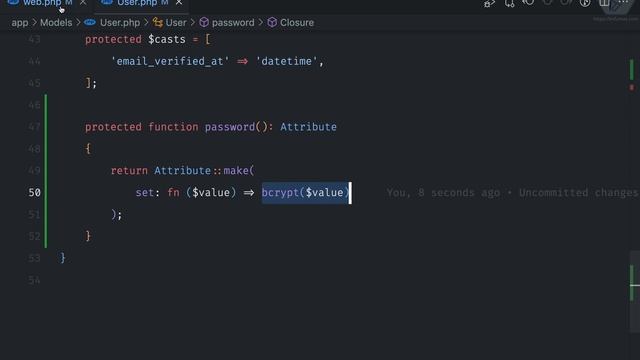Open the more actions ellipsis menu
Viewport: 640px width, 360px height.
coord(623,2)
